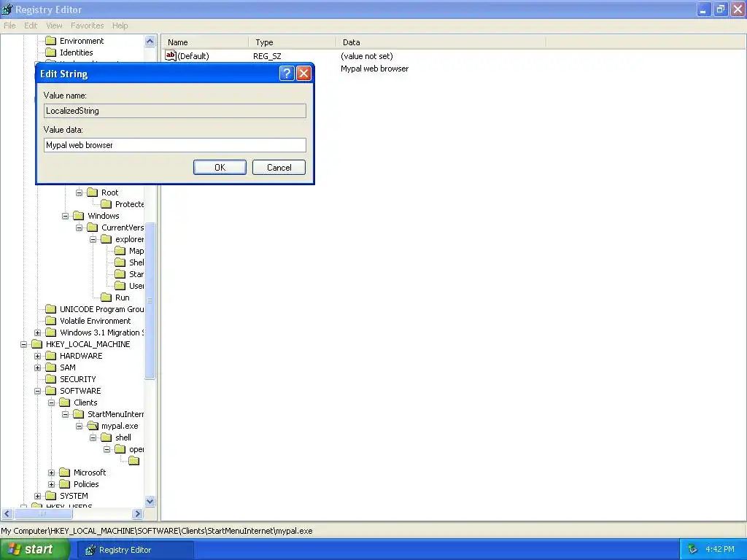Viewport: 747px width, 560px height.
Task: Select the open mypal.exe folder icon
Action: (93, 426)
